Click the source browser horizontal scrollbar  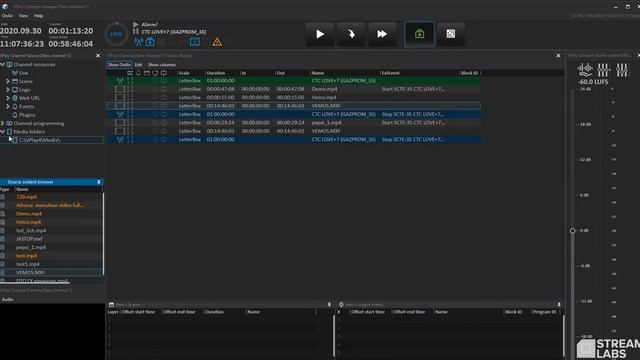point(35,282)
